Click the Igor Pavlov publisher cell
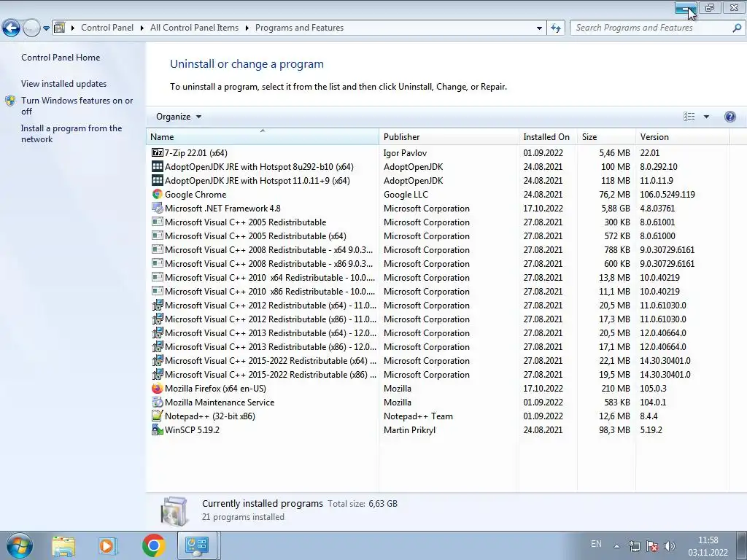This screenshot has height=560, width=747. point(405,153)
